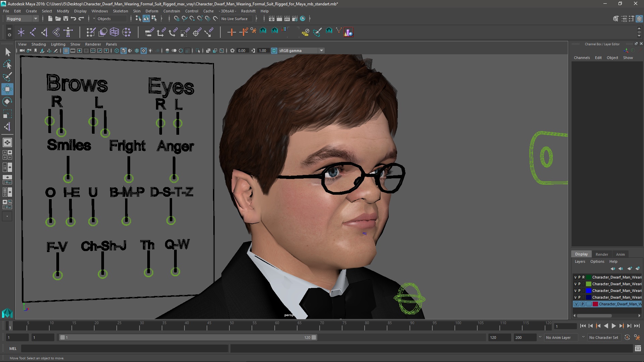
Task: Click the Set Key orange plus icon
Action: (231, 32)
